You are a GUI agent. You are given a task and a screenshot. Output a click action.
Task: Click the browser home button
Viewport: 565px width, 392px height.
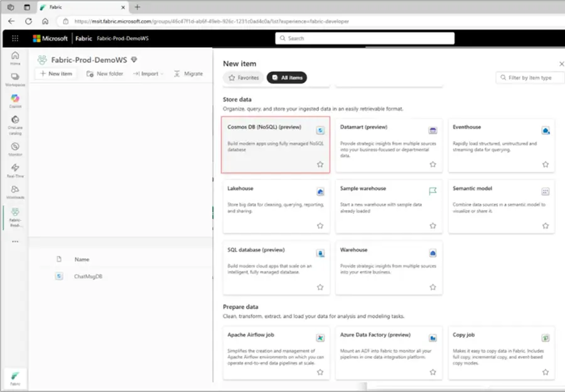[x=45, y=21]
